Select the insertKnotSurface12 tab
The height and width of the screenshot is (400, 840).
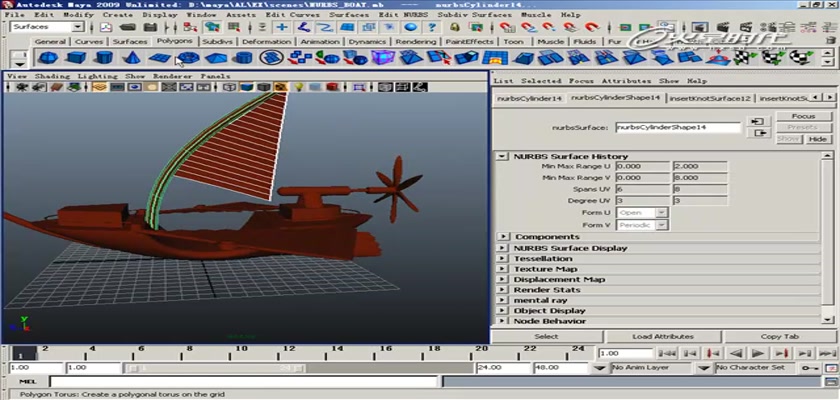(x=710, y=99)
